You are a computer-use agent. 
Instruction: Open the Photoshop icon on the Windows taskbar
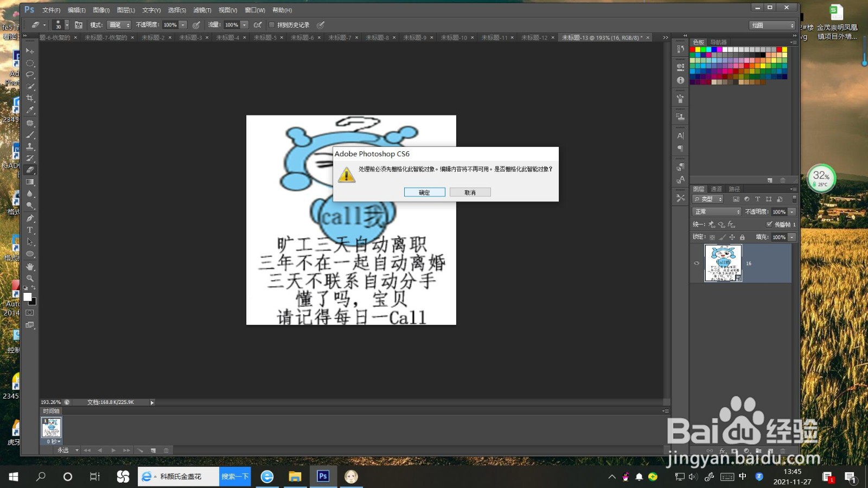(323, 476)
